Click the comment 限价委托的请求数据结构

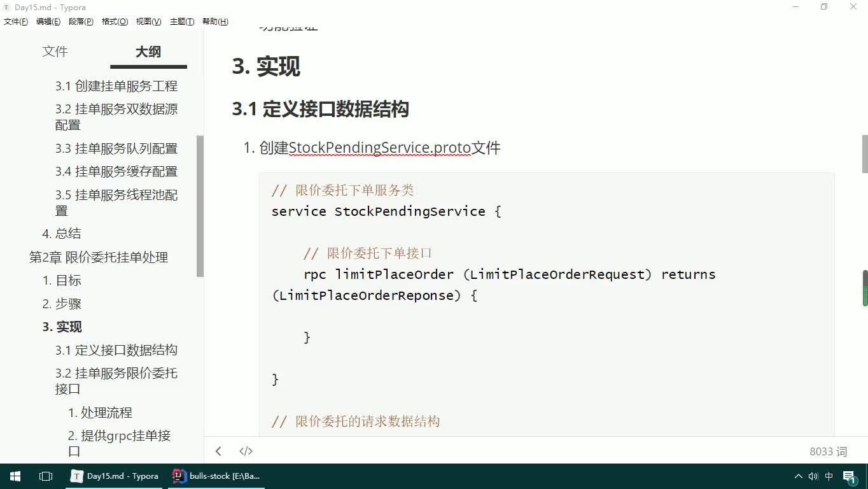tap(356, 422)
